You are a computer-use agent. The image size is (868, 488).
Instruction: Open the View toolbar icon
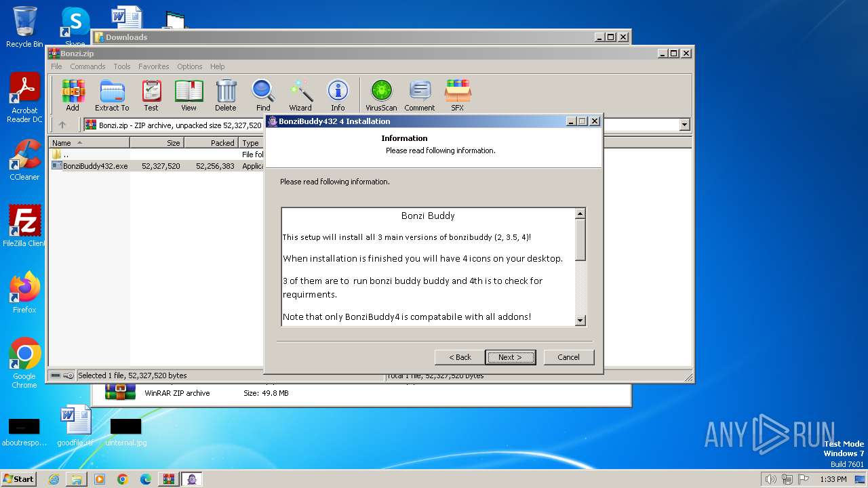click(x=189, y=95)
